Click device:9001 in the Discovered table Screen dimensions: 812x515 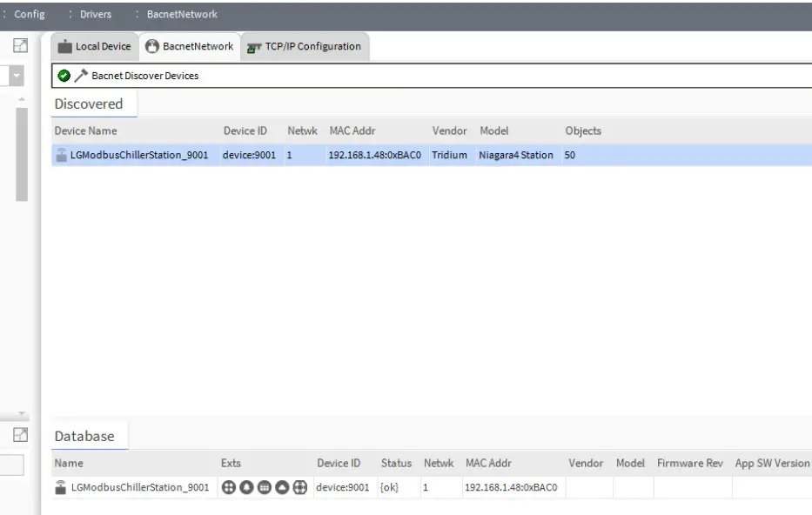[249, 155]
